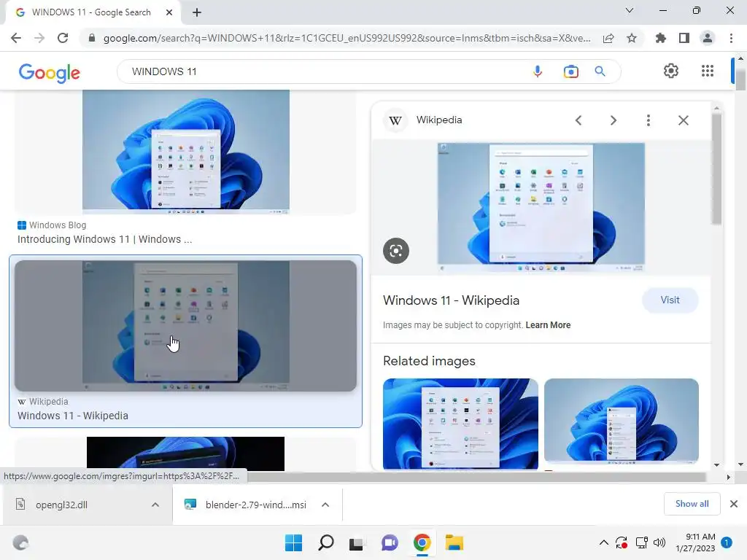This screenshot has height=560, width=747.
Task: Open network status tray icon
Action: (641, 542)
